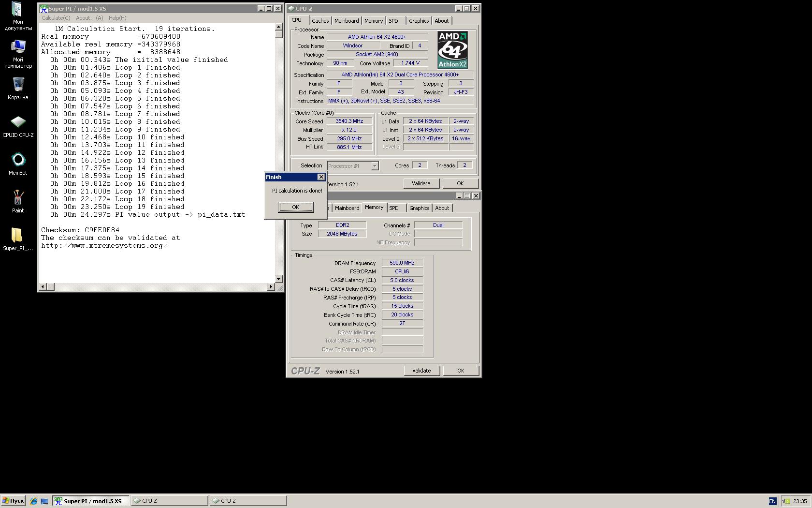Click the Bus Speed value 295.0 MHz
Image resolution: width=812 pixels, height=508 pixels.
(x=349, y=138)
